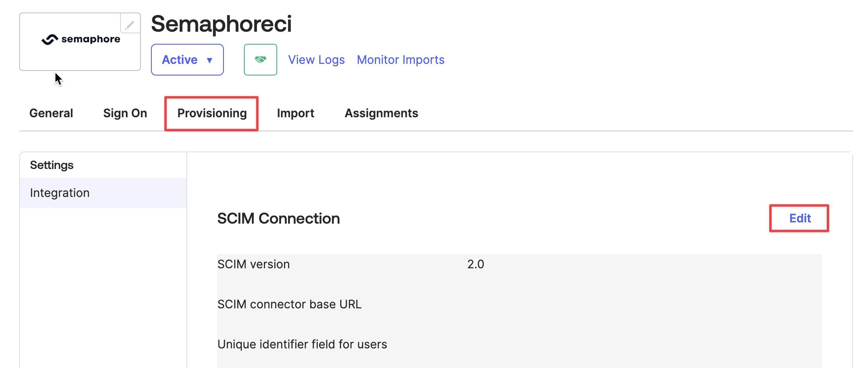
Task: Click the green handshake icon button
Action: coord(261,60)
